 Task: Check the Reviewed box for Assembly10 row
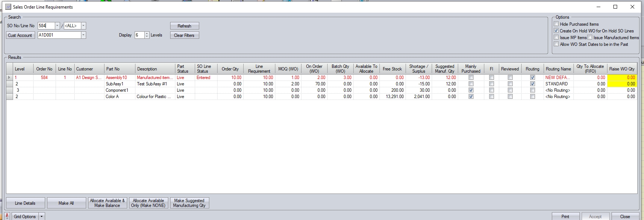click(510, 78)
